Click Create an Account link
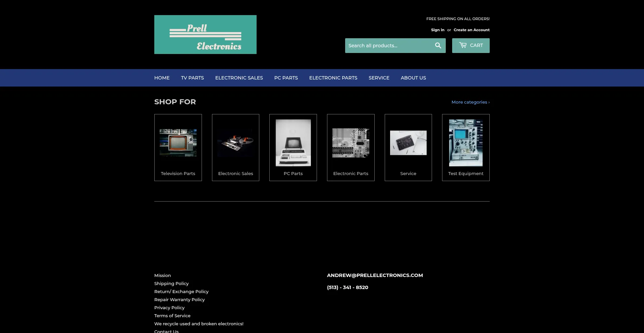Image resolution: width=644 pixels, height=333 pixels. click(471, 30)
